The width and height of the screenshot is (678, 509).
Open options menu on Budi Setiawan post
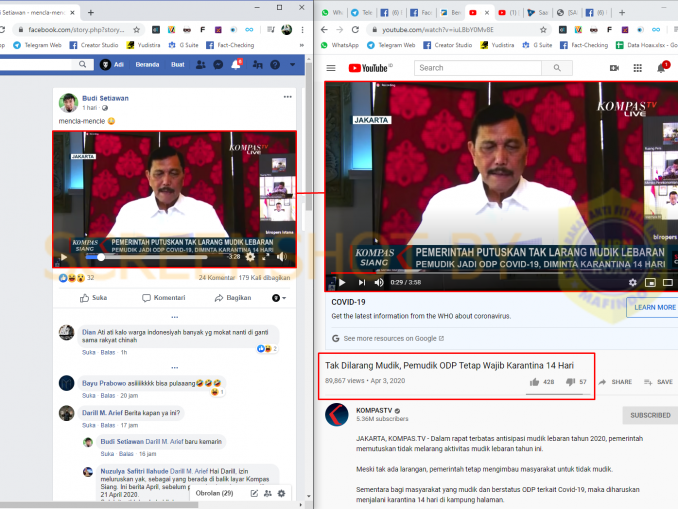[288, 97]
